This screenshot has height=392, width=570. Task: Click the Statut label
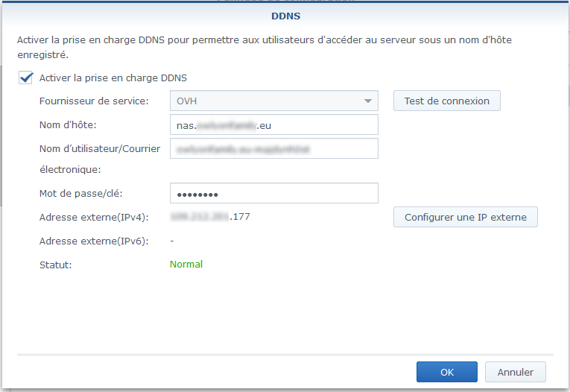point(55,264)
